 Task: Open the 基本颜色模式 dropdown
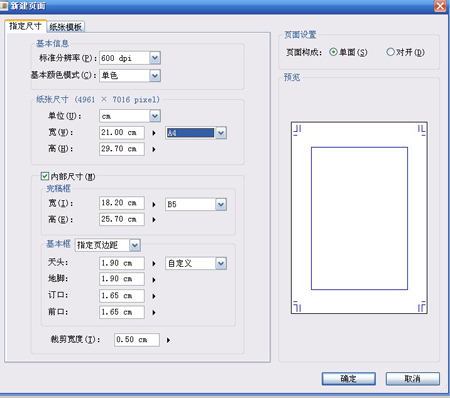pyautogui.click(x=155, y=75)
